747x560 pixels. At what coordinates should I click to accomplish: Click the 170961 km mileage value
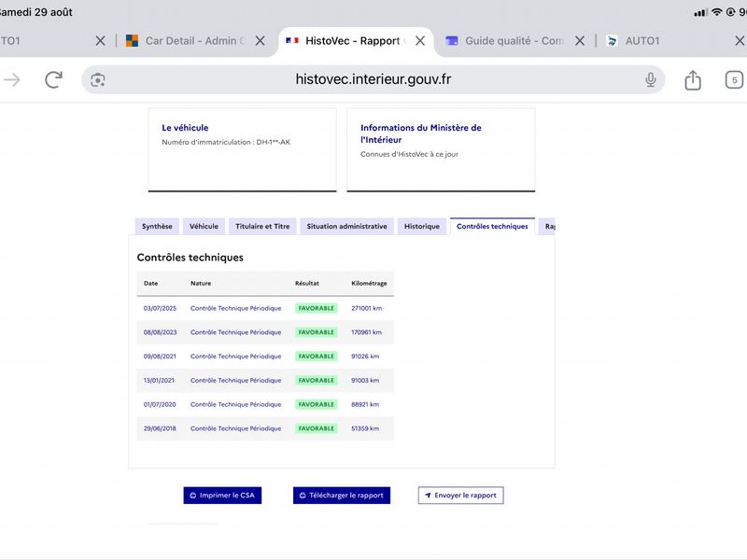[366, 332]
